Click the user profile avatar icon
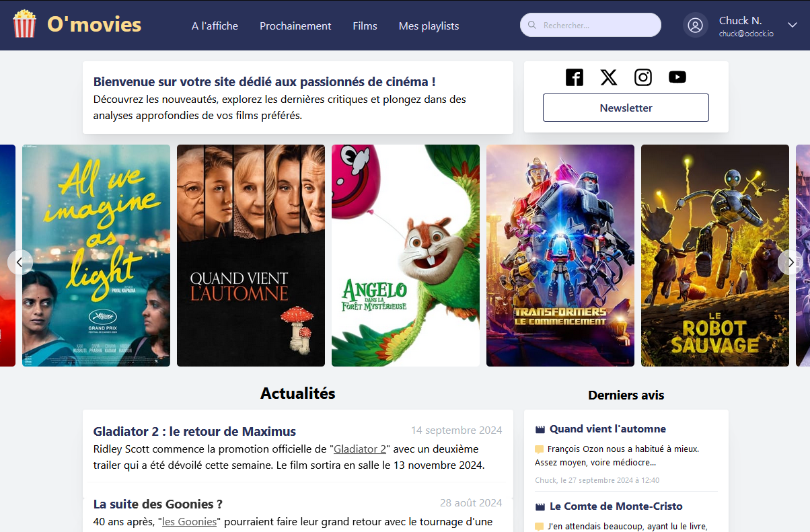 pos(696,25)
